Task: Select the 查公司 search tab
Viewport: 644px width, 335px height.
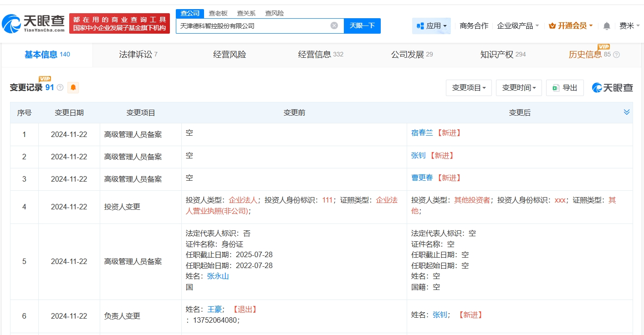Action: tap(190, 13)
